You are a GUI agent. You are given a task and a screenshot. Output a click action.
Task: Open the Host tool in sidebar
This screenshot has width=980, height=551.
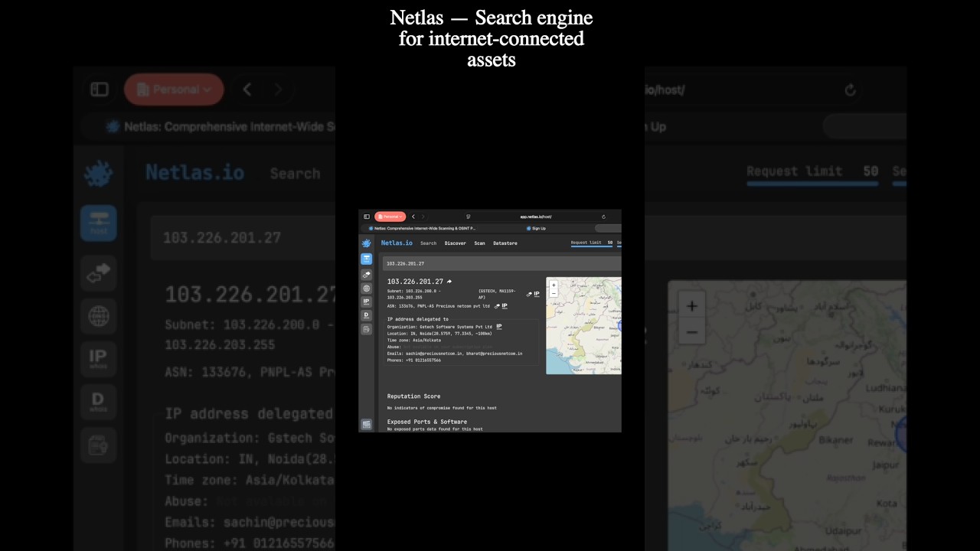(x=367, y=259)
